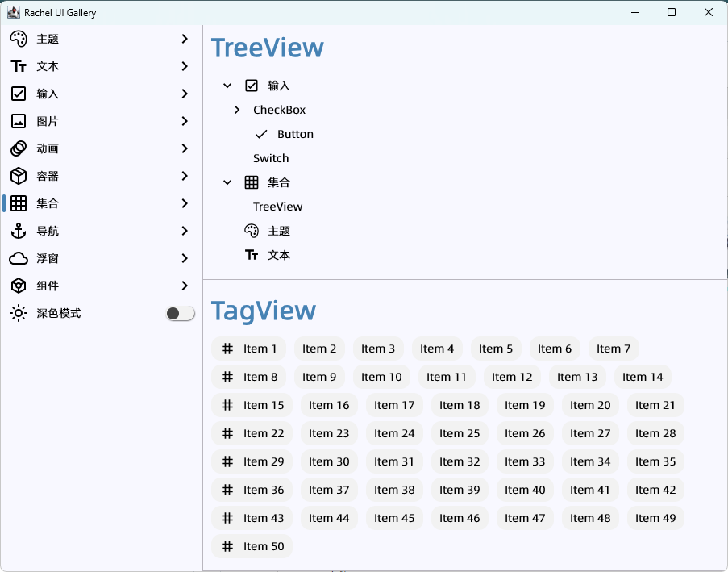Image resolution: width=728 pixels, height=572 pixels.
Task: Select the Switch tree item
Action: [x=271, y=158]
